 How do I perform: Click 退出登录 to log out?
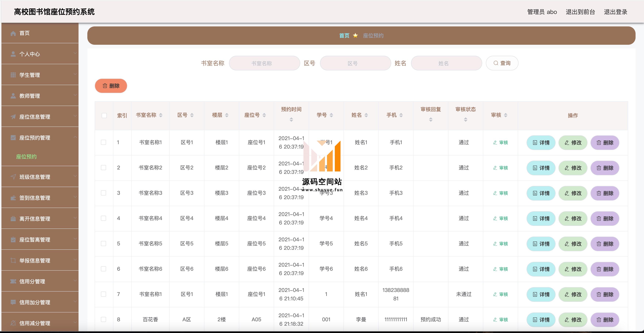[x=616, y=12]
